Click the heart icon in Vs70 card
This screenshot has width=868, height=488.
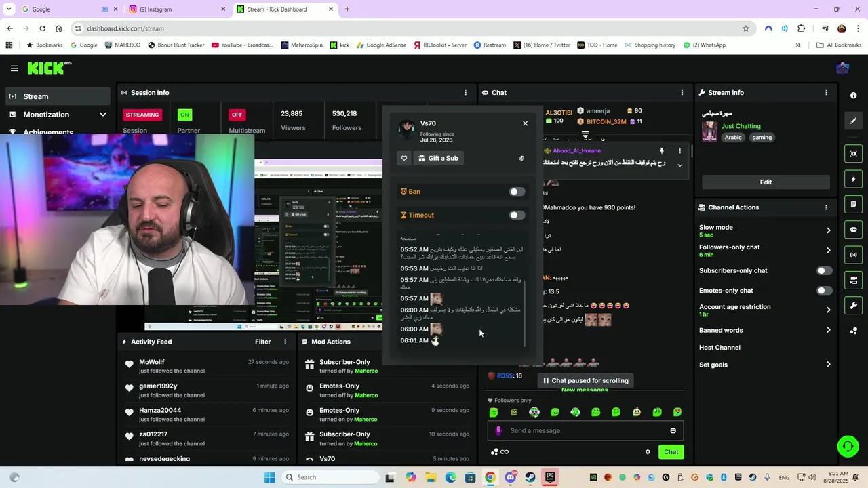click(x=404, y=158)
